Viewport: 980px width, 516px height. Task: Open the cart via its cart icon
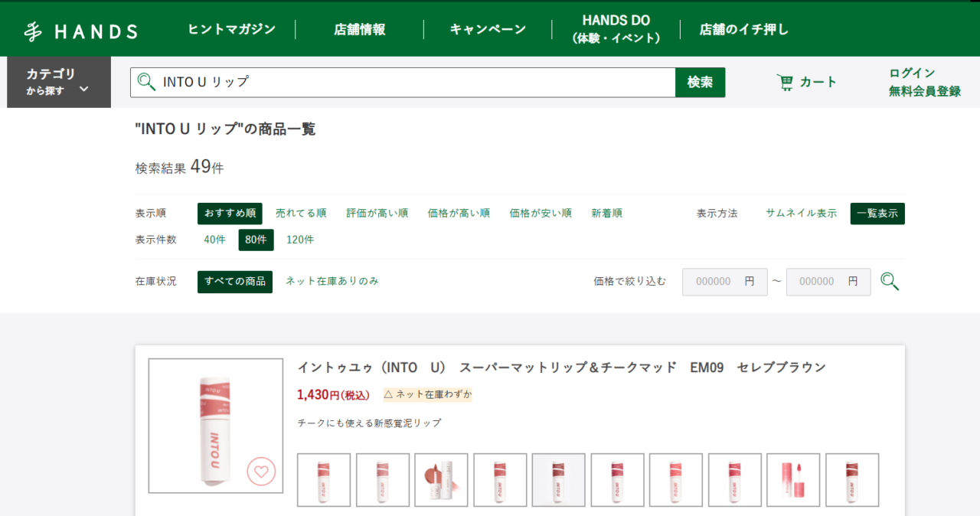785,82
